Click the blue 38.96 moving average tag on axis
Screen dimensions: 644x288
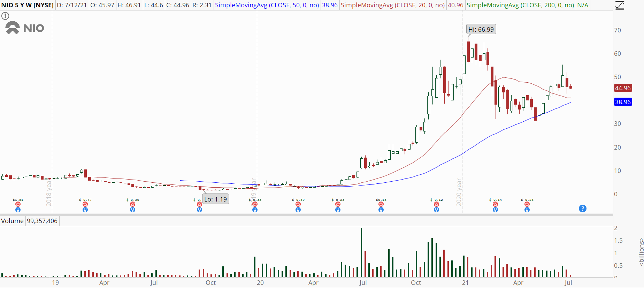623,102
